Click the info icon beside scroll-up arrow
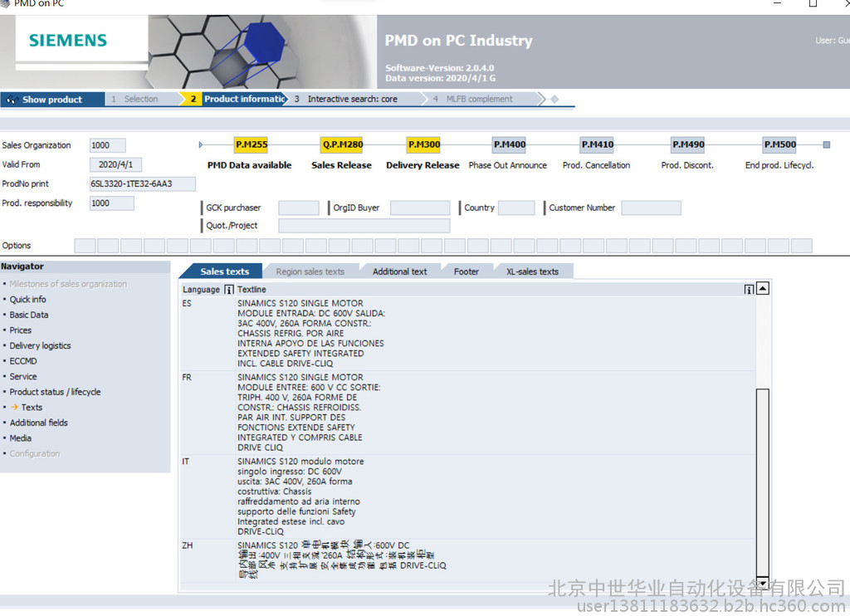Image resolution: width=850 pixels, height=616 pixels. tap(749, 290)
